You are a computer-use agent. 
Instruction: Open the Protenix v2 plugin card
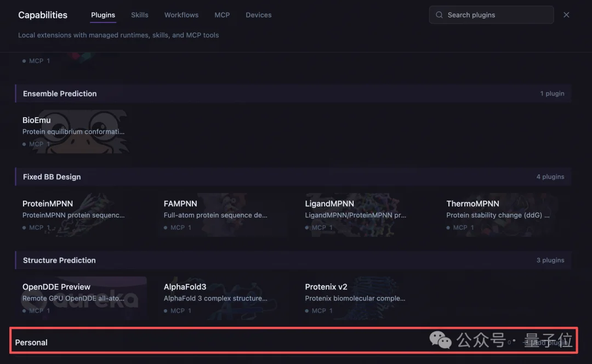(x=365, y=298)
